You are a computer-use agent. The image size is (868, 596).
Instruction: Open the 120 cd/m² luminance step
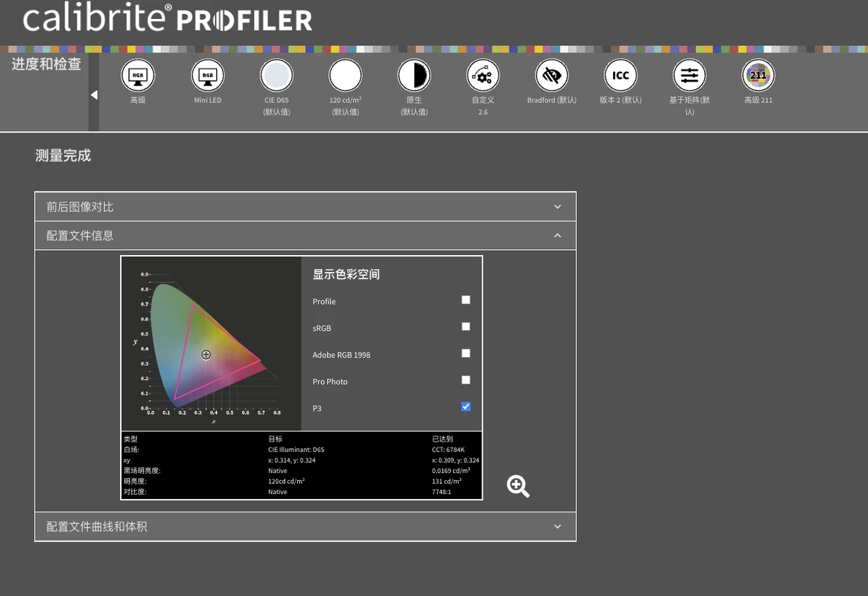345,75
